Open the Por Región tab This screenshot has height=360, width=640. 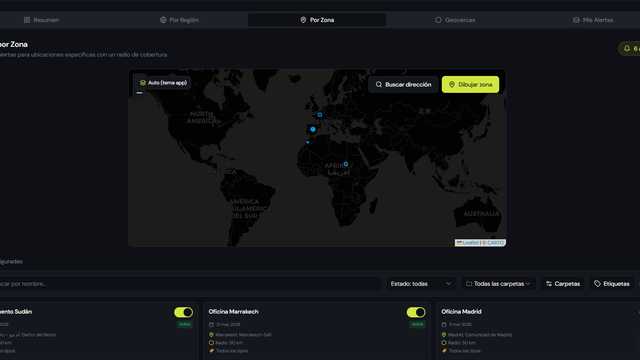(x=179, y=20)
